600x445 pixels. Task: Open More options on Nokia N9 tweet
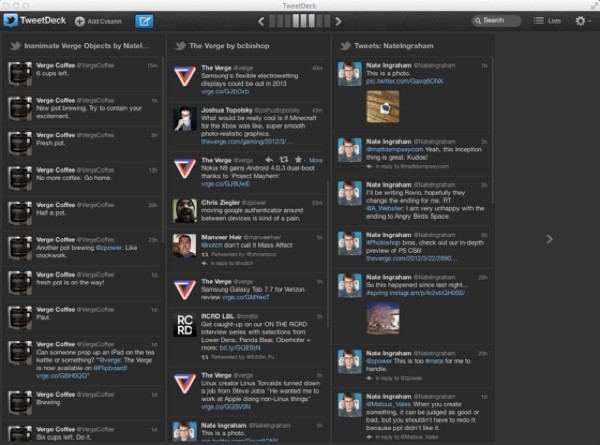(316, 160)
